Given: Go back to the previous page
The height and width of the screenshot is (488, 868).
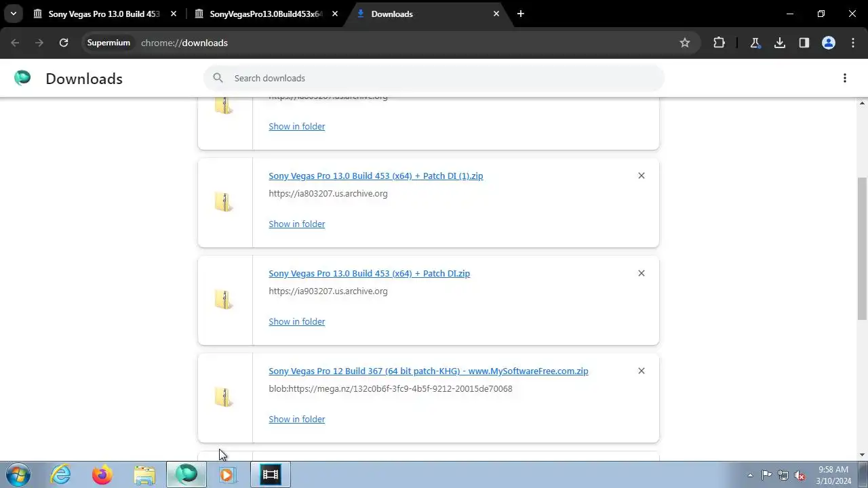Looking at the screenshot, I should tap(15, 43).
